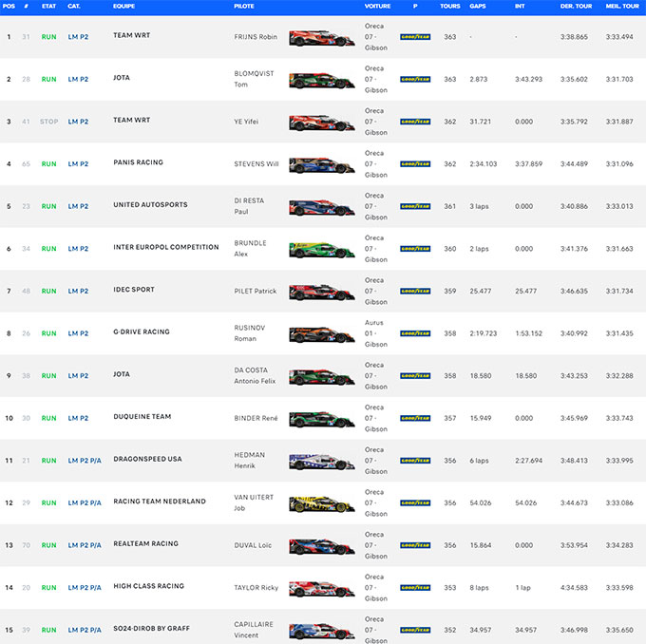The height and width of the screenshot is (644, 646).
Task: Click the Goodyear logo in Jota row 2
Action: click(414, 80)
